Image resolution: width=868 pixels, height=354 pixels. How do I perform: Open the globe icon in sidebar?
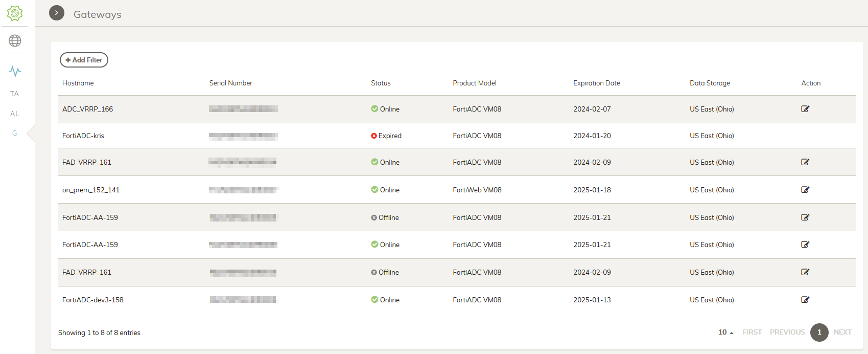coord(15,40)
